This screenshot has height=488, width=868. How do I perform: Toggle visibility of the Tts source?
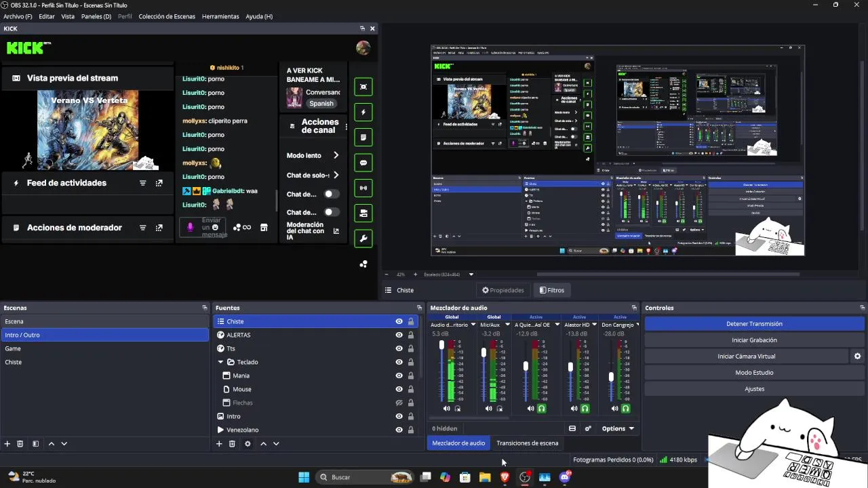(399, 348)
